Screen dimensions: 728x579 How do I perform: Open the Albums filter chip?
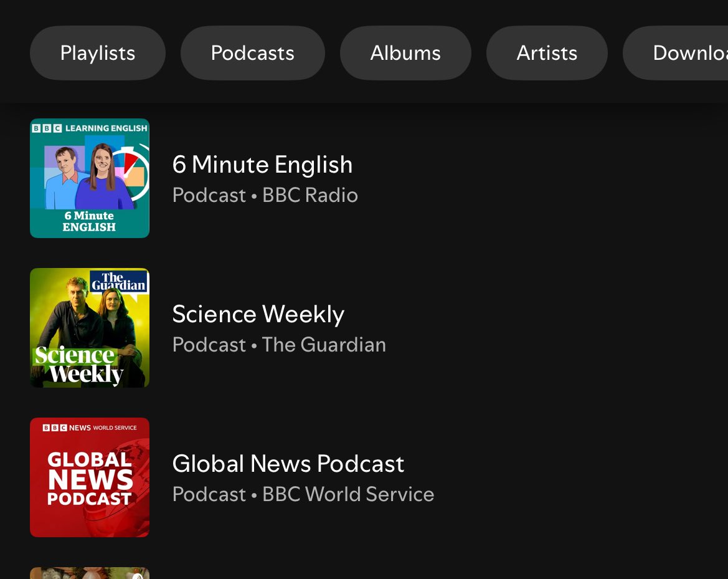[405, 53]
